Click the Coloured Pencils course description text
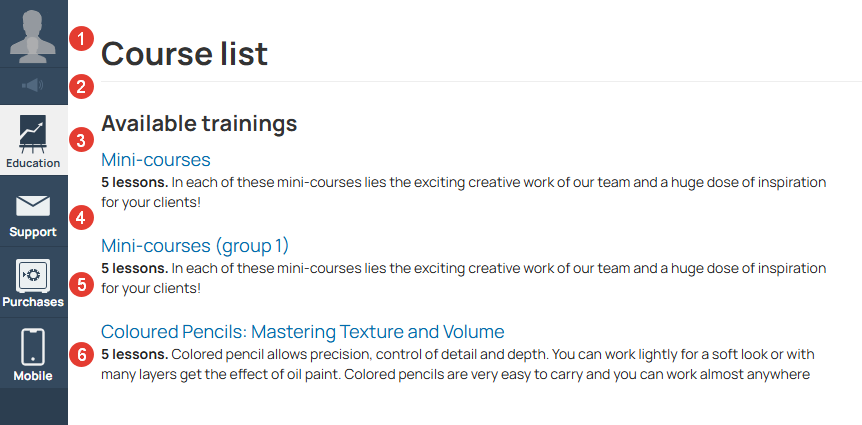 [x=457, y=365]
